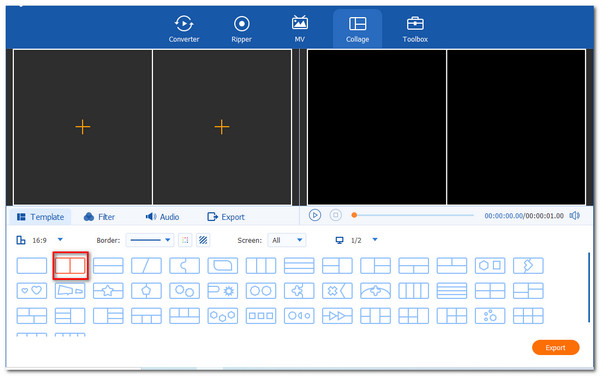Select the hexagon and square template
This screenshot has height=376, width=600.
(490, 265)
